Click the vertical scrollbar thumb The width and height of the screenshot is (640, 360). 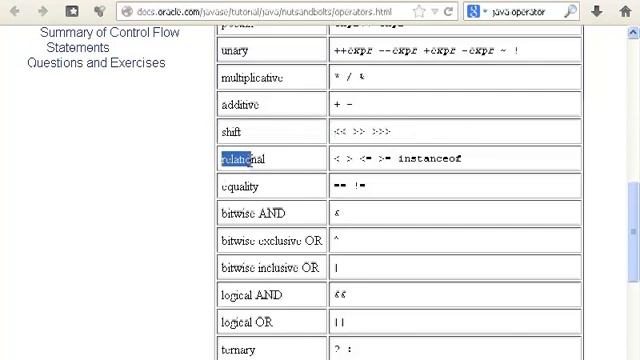click(633, 231)
